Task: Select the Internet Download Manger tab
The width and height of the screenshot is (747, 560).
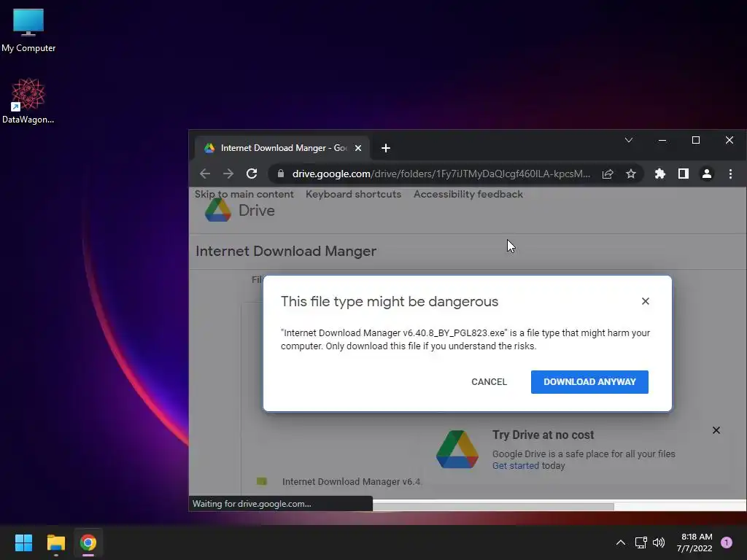Action: 283,148
